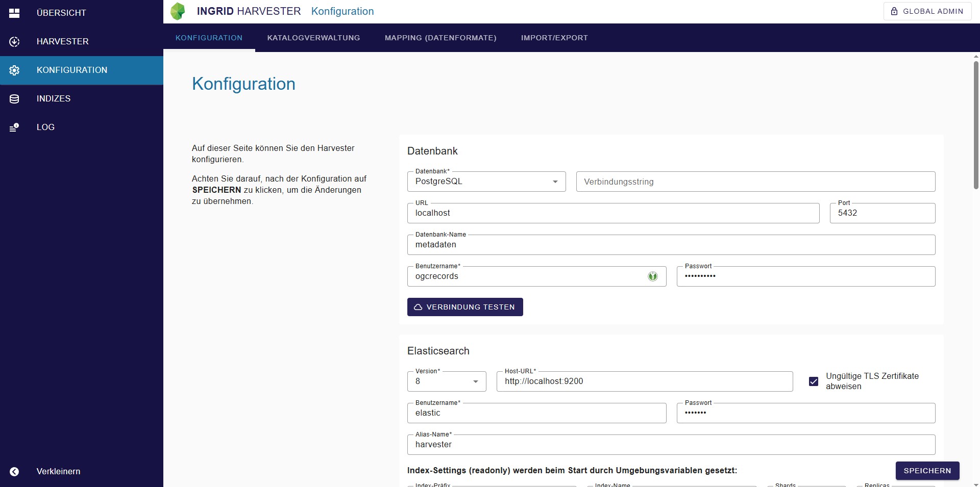
Task: Click the lock icon beside Global Admin
Action: coord(894,11)
